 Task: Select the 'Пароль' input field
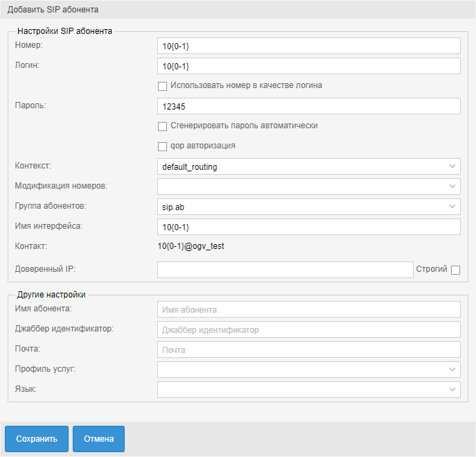coord(308,106)
